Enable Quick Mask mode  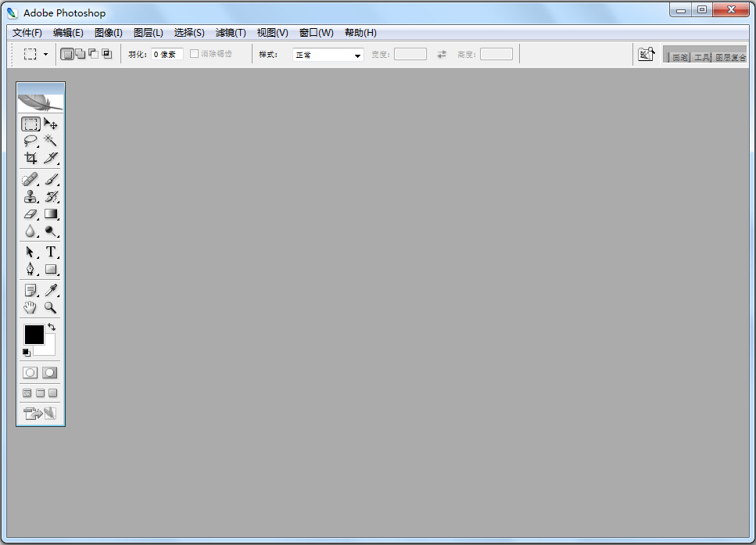[50, 373]
